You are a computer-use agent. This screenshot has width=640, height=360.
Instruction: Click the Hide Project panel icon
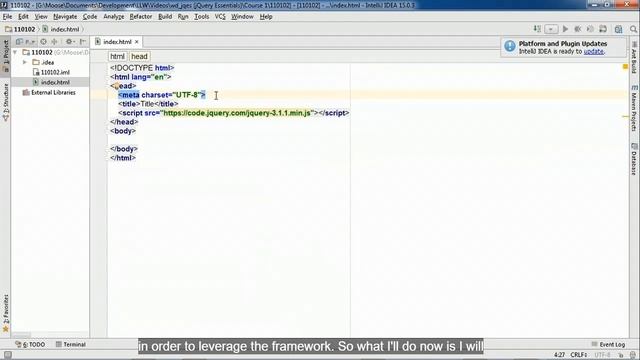[83, 42]
